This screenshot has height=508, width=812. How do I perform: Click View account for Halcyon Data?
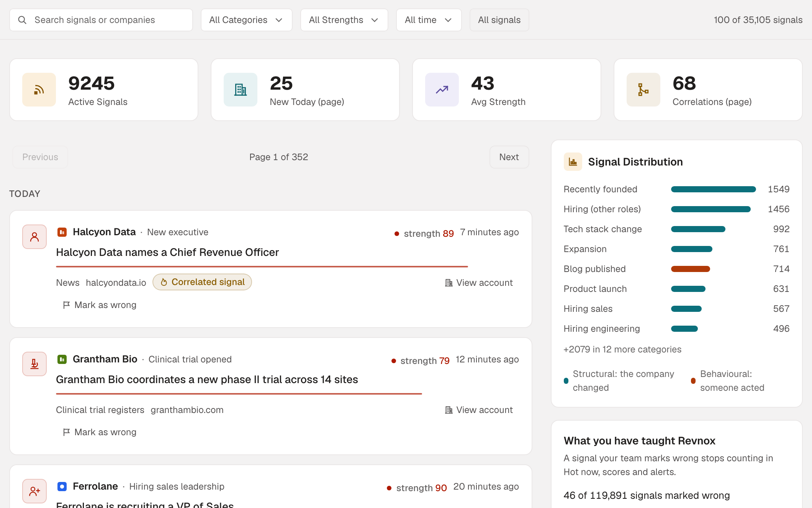[x=479, y=283]
